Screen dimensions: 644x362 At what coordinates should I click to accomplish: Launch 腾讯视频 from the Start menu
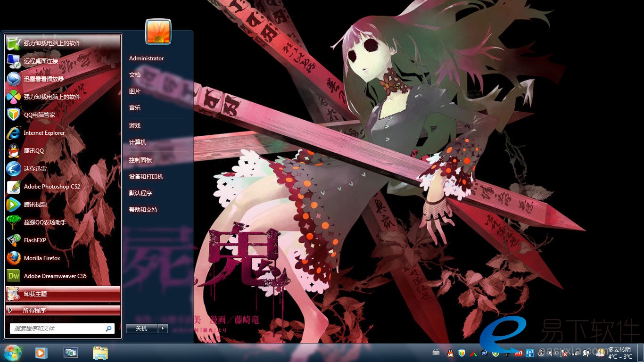[x=35, y=205]
